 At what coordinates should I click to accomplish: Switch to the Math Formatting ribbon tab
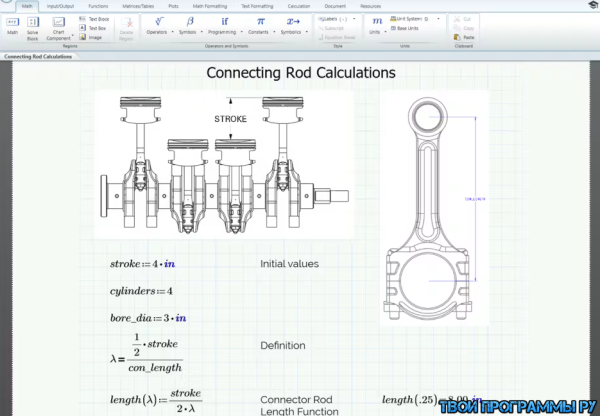pos(210,6)
